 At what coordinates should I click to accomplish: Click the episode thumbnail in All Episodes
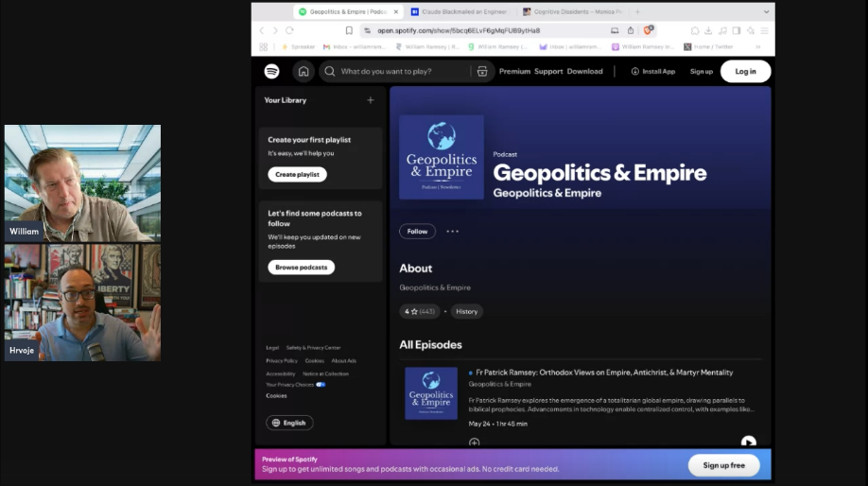click(x=431, y=393)
